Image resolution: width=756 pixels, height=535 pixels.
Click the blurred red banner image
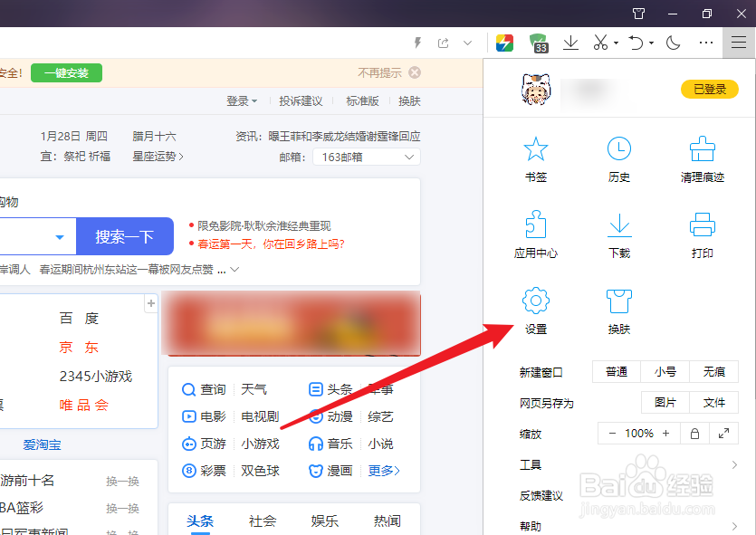(291, 323)
